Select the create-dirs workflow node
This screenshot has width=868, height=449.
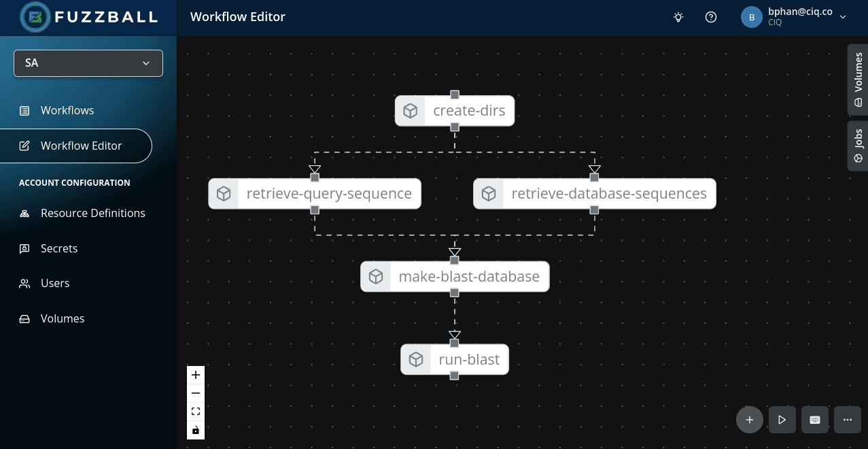468,111
